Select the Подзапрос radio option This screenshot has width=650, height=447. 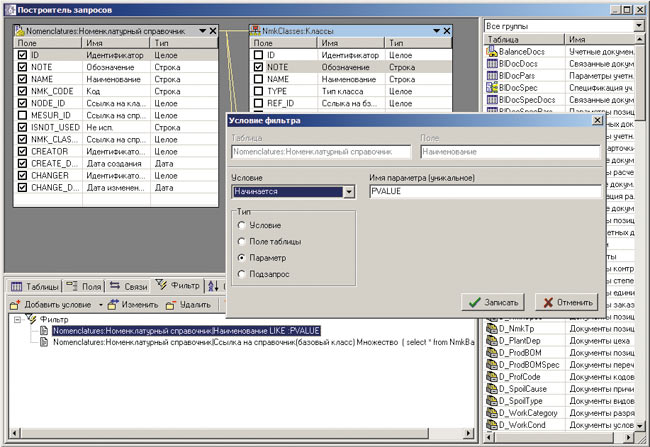click(241, 272)
